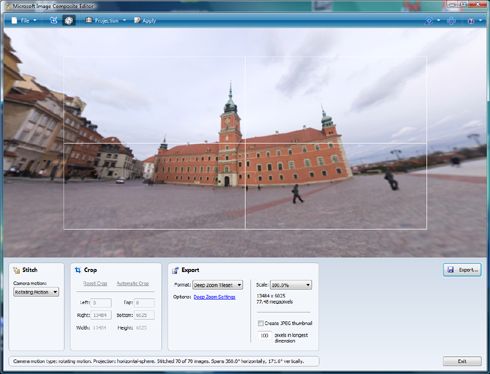Viewport: 490px width, 374px height.
Task: Activate the globe orientation tool icon
Action: pyautogui.click(x=69, y=20)
